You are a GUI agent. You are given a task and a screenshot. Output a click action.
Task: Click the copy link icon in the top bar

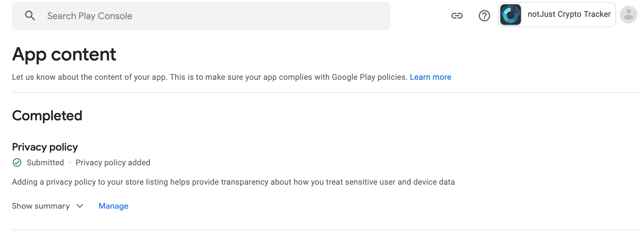[457, 16]
